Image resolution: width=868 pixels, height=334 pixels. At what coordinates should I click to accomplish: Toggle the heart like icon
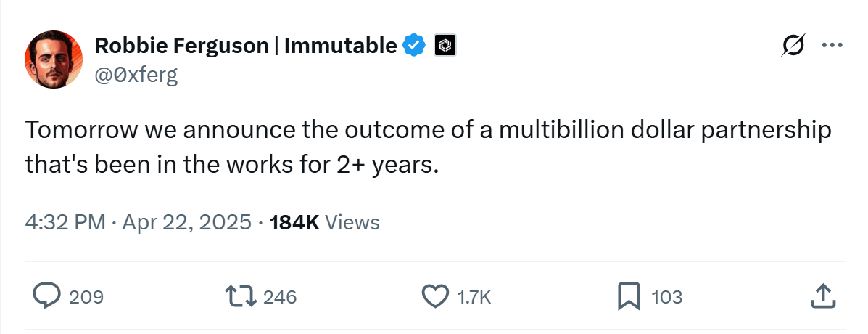435,296
